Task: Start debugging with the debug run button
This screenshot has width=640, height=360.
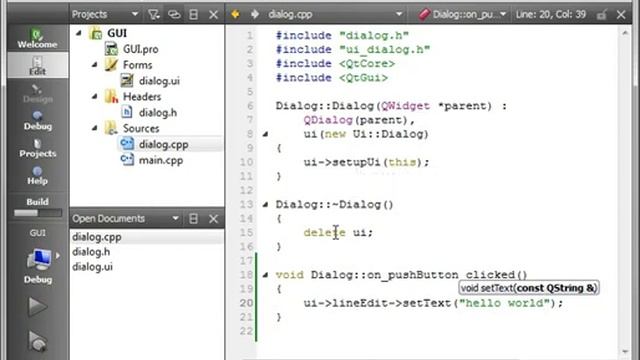Action: click(37, 341)
